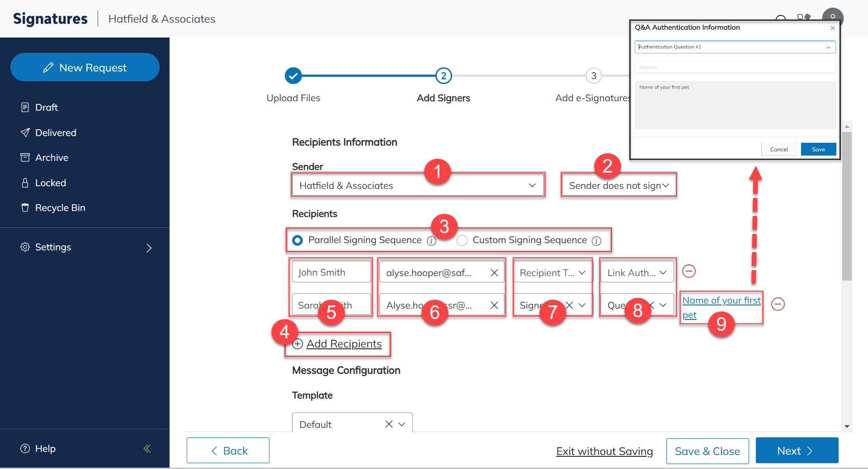Image resolution: width=868 pixels, height=469 pixels.
Task: Click the Locked padlock icon
Action: (x=25, y=183)
